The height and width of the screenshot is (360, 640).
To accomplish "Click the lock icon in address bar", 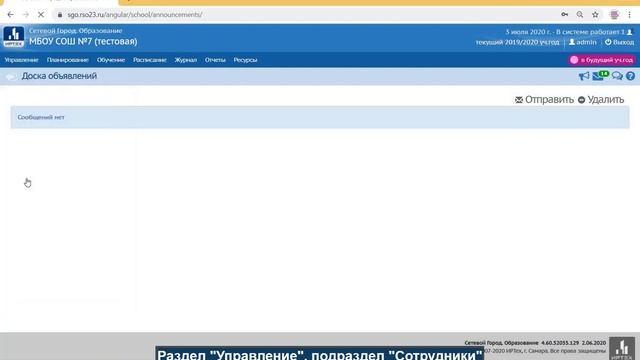I will coord(60,15).
